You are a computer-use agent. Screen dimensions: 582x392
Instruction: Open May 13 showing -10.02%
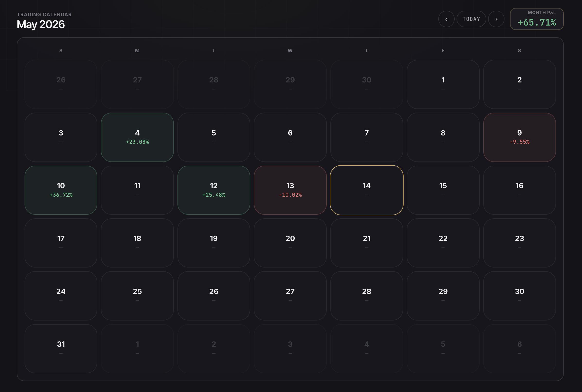tap(290, 190)
